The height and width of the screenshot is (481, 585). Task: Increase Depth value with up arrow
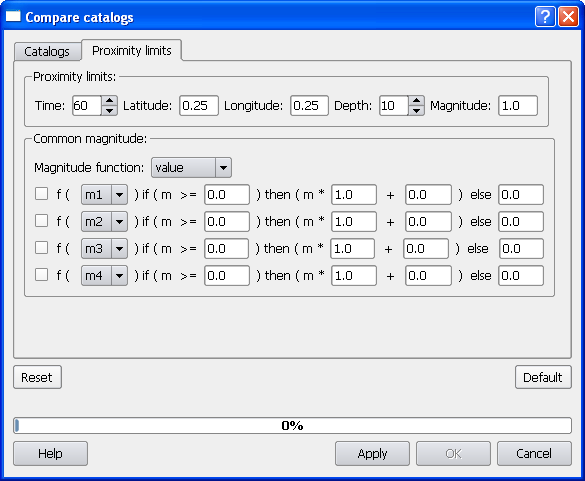point(416,101)
